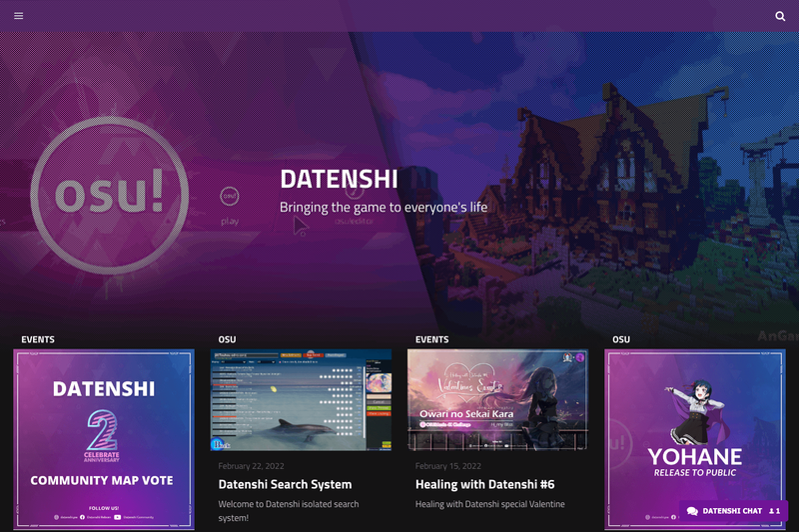
Task: Click the February 15, 2022 date
Action: [x=447, y=466]
